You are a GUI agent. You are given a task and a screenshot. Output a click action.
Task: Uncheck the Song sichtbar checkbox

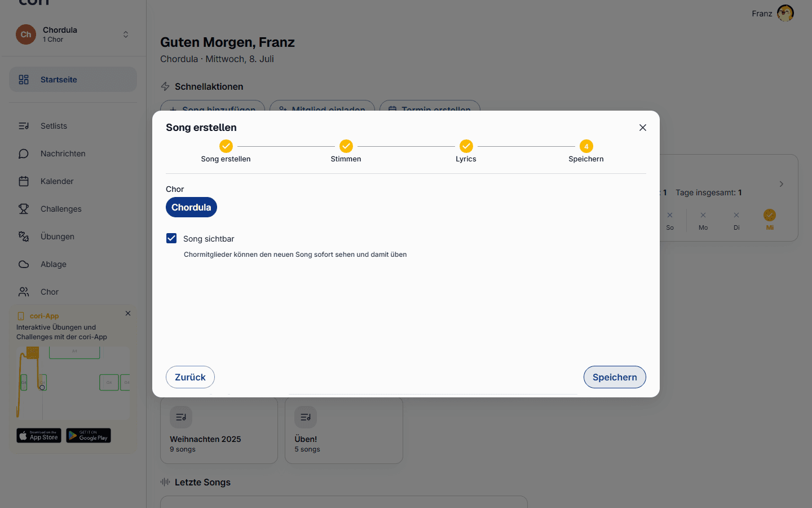point(171,238)
